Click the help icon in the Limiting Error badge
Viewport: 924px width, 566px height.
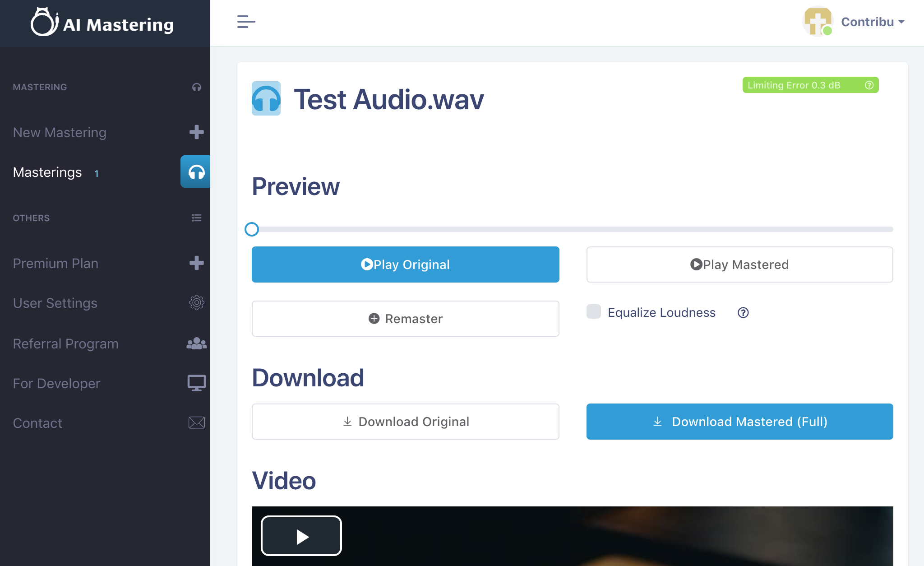tap(869, 85)
